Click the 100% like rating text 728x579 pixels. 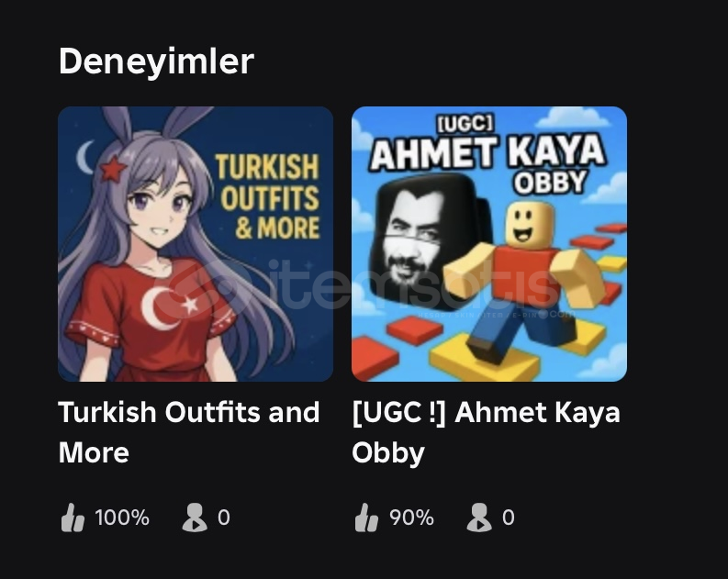(x=122, y=518)
